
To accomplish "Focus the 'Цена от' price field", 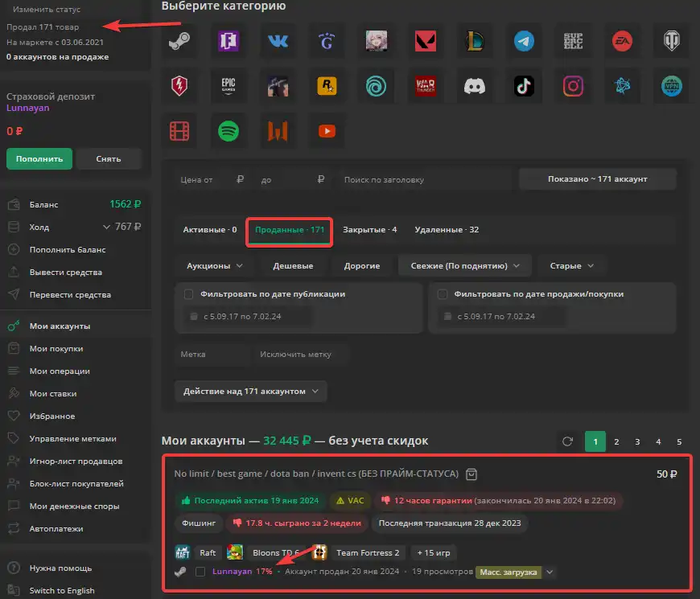I will (x=212, y=180).
